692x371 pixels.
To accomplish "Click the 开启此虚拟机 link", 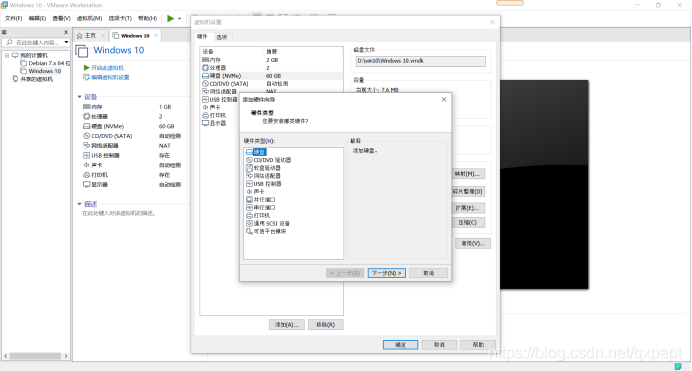I will 107,67.
